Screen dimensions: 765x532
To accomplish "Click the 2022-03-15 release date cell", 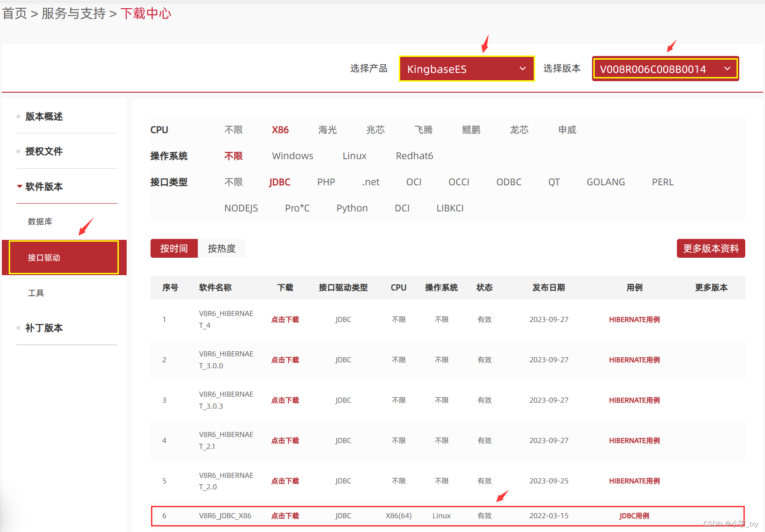I will [549, 516].
